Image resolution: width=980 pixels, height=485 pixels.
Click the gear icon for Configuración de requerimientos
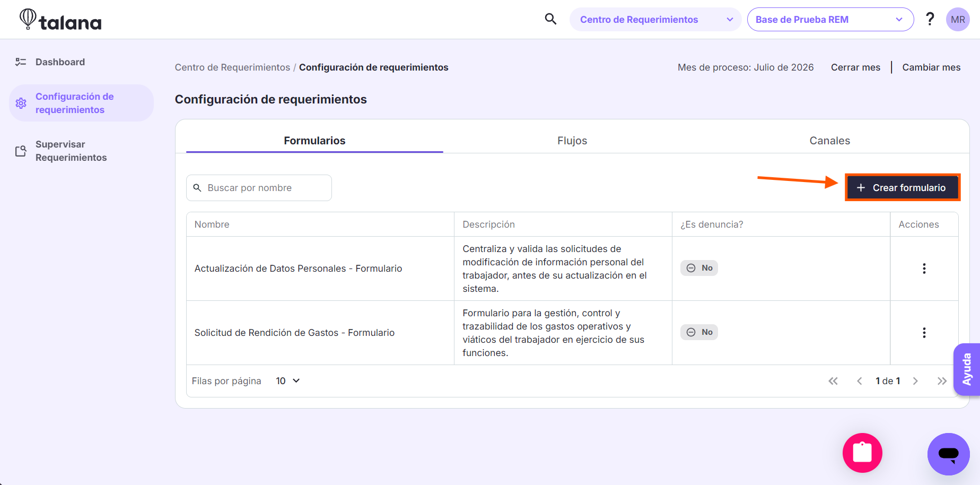[21, 103]
